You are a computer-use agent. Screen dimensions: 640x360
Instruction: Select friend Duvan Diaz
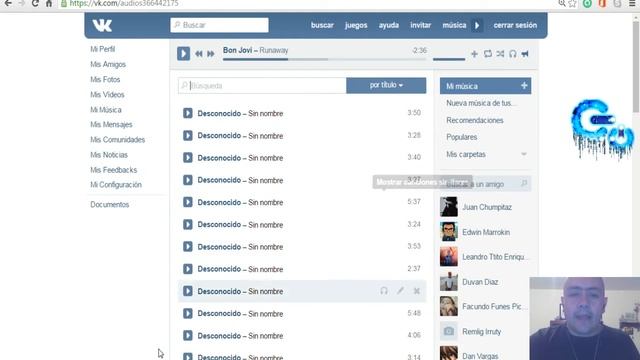480,282
